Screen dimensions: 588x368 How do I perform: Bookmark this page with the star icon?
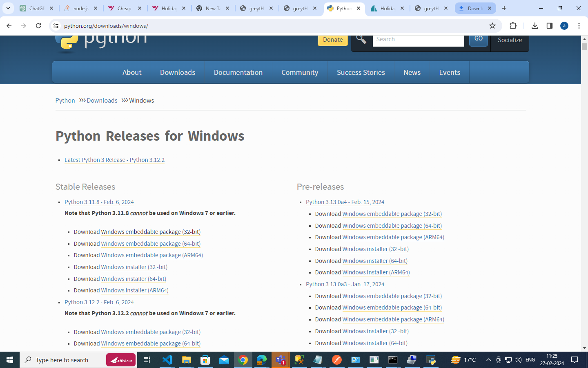point(492,26)
